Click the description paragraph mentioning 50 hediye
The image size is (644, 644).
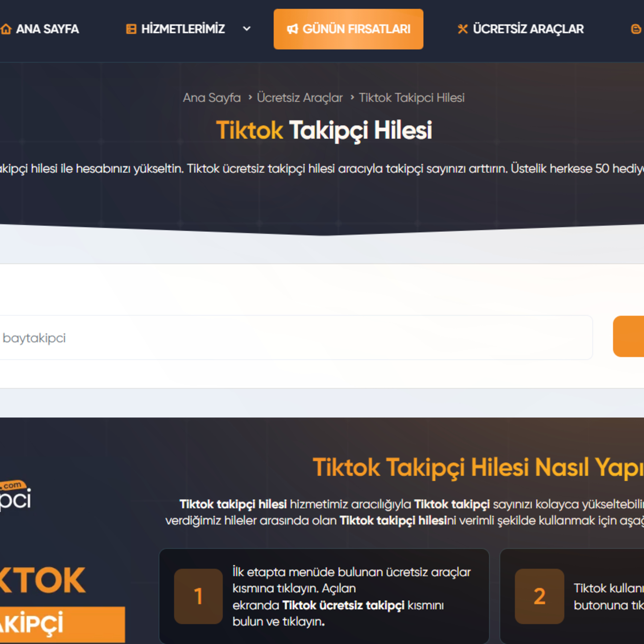pyautogui.click(x=322, y=169)
